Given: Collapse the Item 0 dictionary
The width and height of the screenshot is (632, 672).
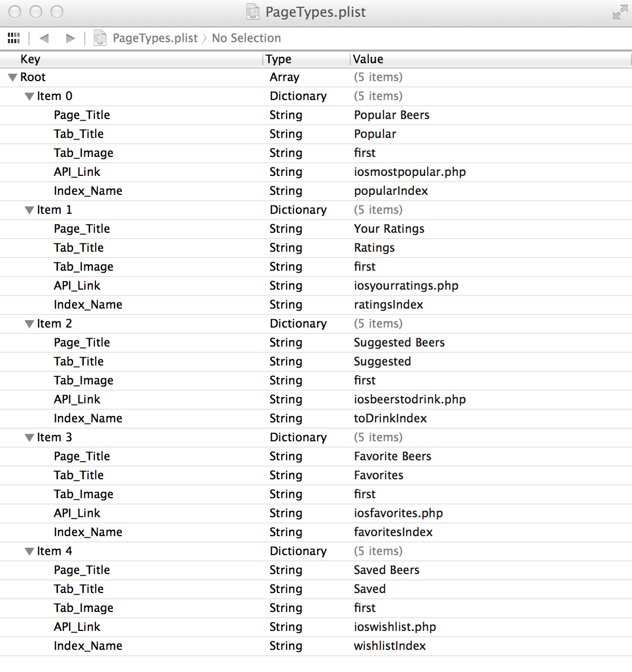Looking at the screenshot, I should [x=29, y=96].
